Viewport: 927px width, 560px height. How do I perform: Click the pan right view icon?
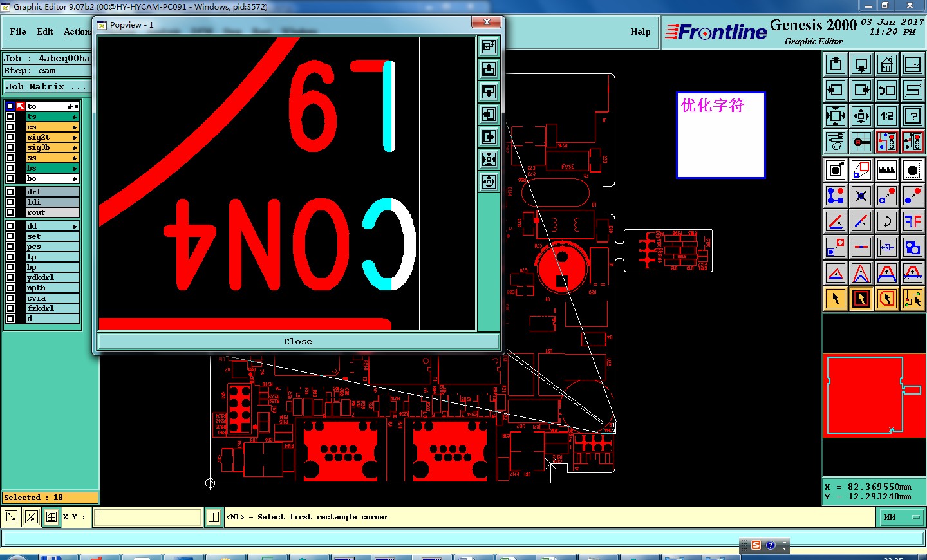pyautogui.click(x=861, y=90)
